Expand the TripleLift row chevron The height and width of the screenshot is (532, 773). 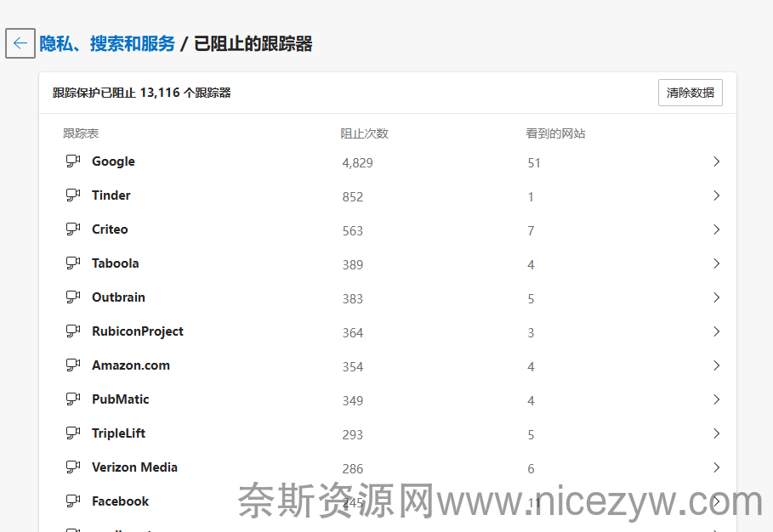tap(716, 433)
